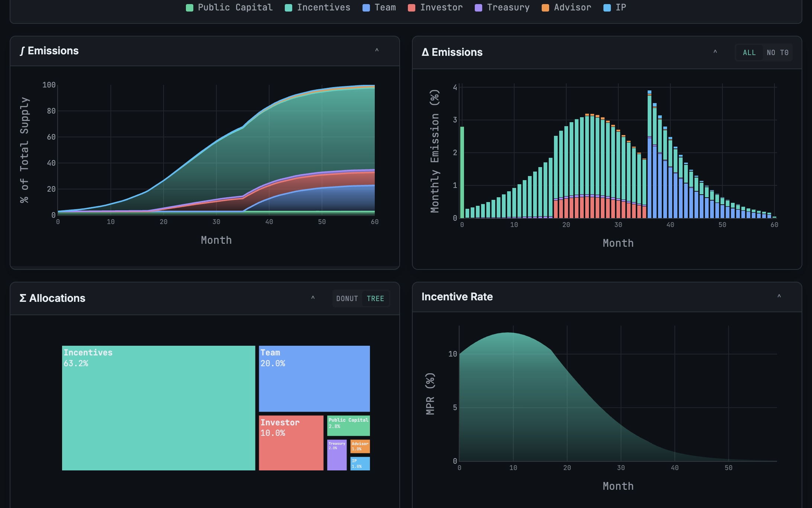
Task: Collapse the Incentive Rate panel
Action: click(x=779, y=297)
